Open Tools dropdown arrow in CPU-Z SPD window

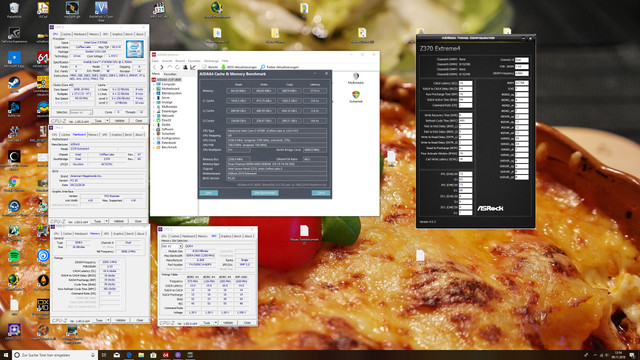[x=216, y=322]
